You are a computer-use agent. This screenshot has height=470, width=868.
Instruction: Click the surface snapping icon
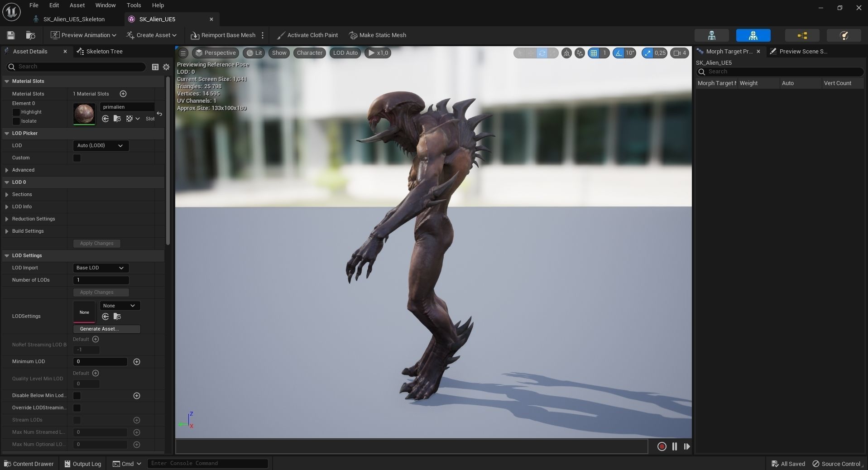580,53
